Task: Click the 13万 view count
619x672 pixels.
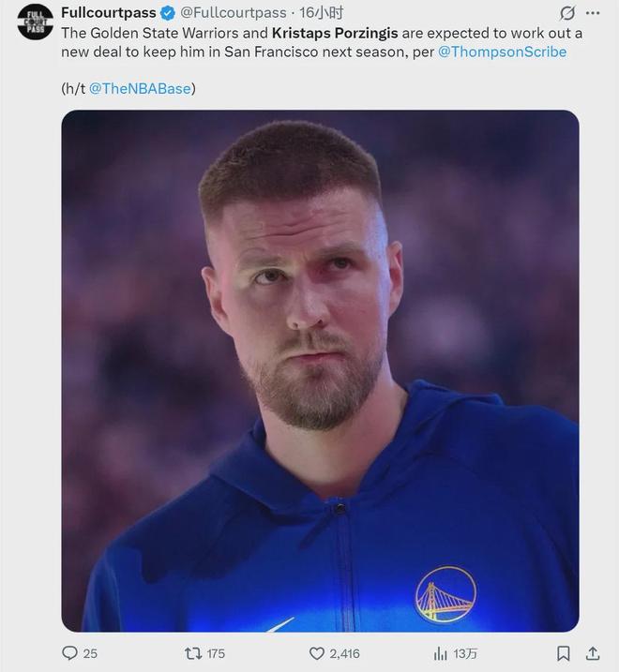Action: click(465, 653)
